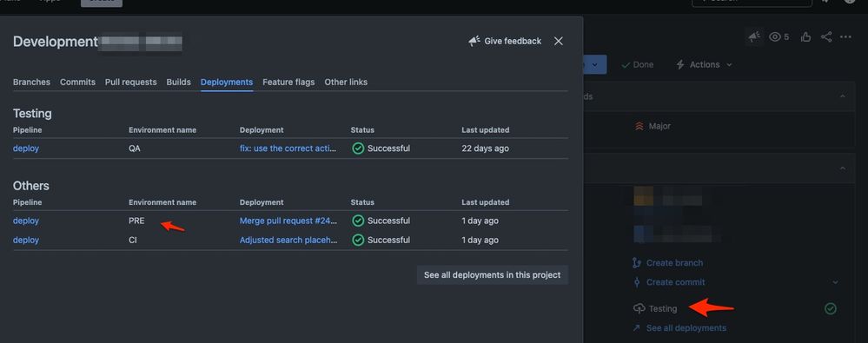Screen dimensions: 868x343
Task: Click the Give feedback megaphone icon
Action: pos(474,41)
